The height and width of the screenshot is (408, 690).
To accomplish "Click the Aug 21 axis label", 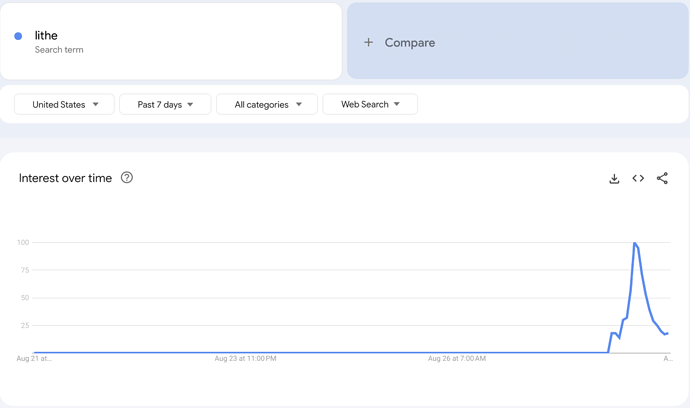I will point(34,358).
